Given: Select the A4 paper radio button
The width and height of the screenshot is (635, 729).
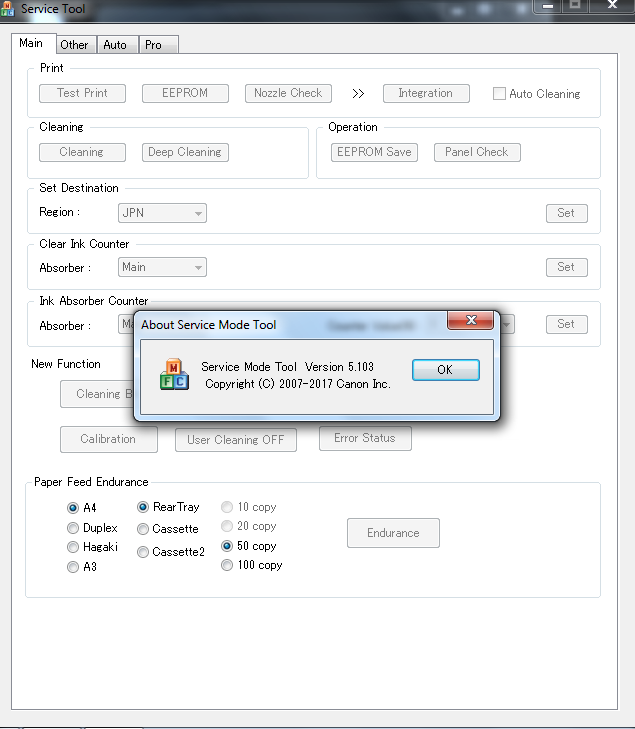Looking at the screenshot, I should 73,508.
